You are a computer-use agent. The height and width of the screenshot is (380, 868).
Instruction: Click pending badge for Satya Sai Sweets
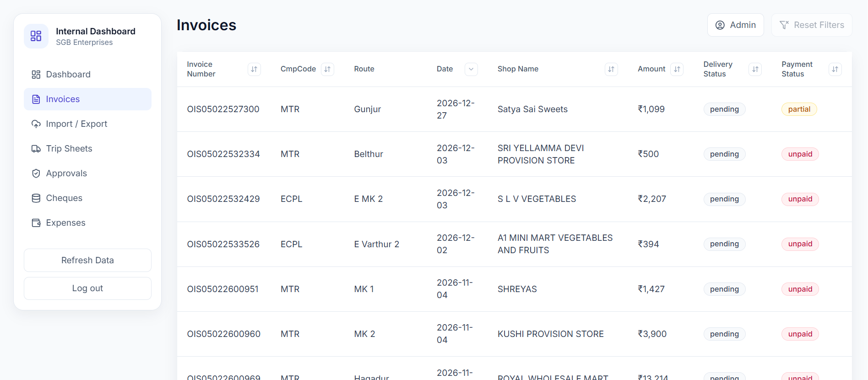pyautogui.click(x=724, y=109)
